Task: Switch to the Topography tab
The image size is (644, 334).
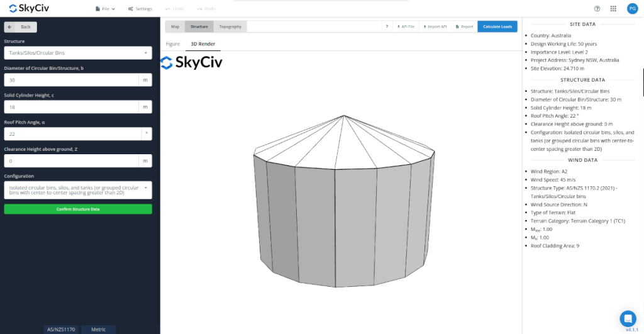Action: (x=230, y=26)
